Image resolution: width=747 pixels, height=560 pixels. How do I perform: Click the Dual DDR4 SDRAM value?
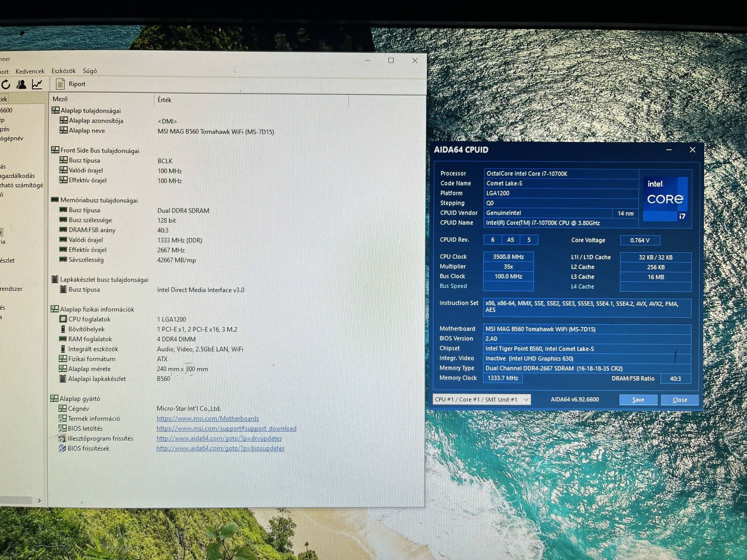(183, 210)
